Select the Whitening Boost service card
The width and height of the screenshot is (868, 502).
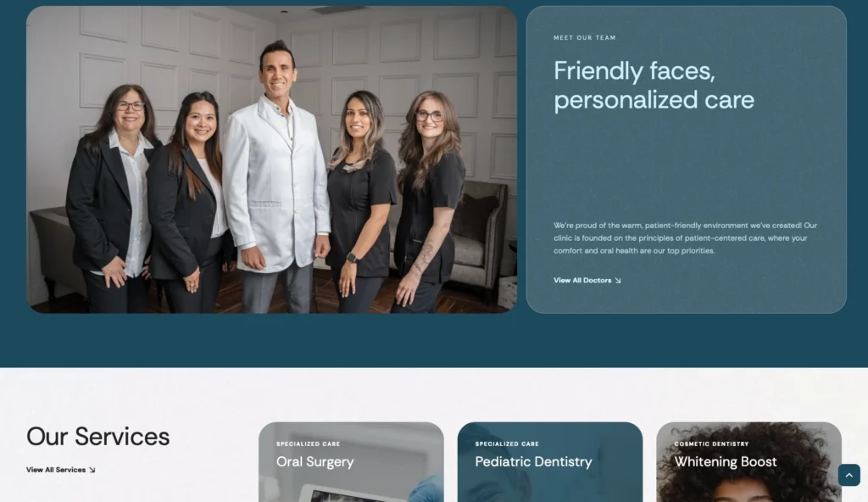tap(748, 462)
